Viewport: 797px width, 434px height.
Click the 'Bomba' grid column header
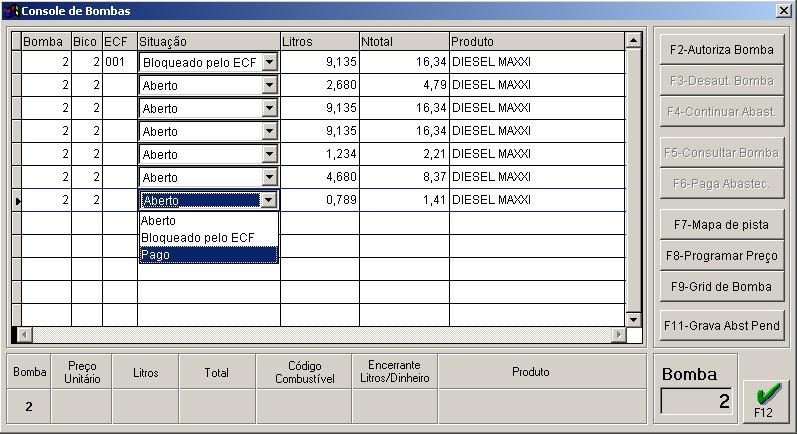click(46, 41)
